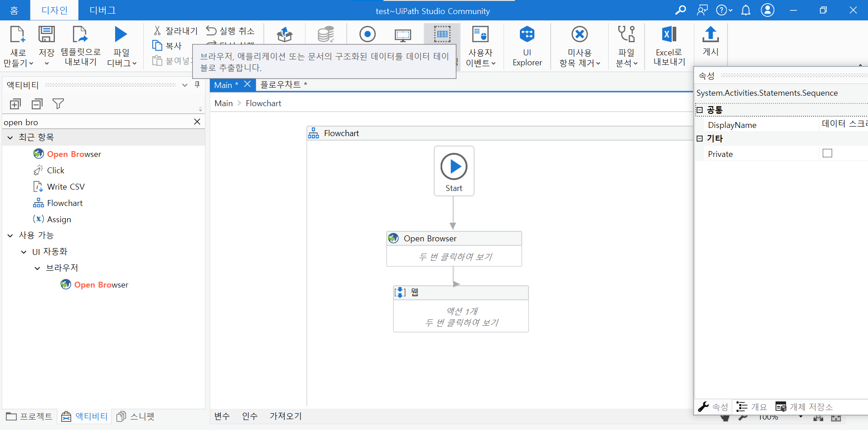Click the feedback icon in title bar

click(x=702, y=10)
